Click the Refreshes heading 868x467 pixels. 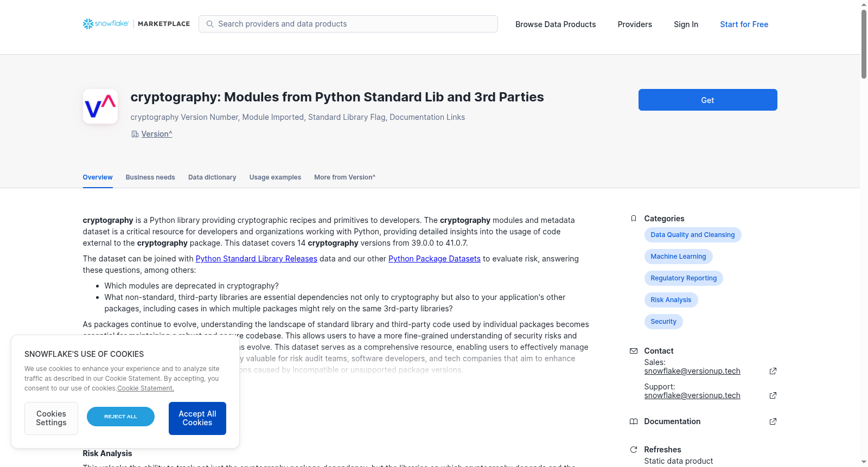(x=662, y=450)
